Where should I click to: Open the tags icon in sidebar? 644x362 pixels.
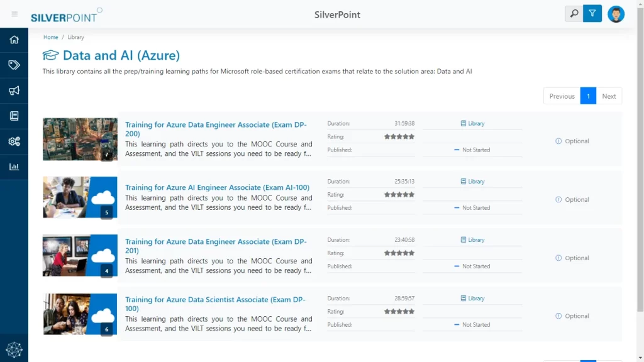[x=14, y=65]
